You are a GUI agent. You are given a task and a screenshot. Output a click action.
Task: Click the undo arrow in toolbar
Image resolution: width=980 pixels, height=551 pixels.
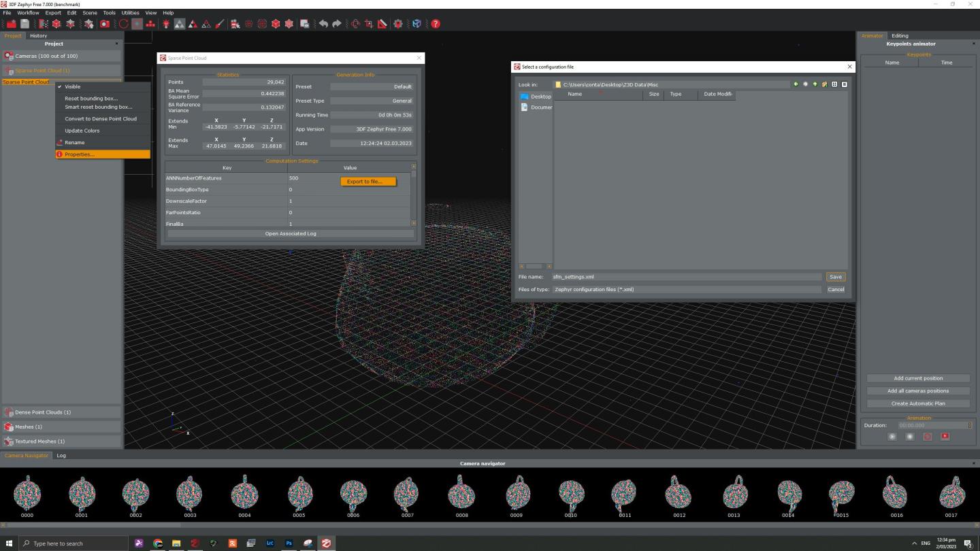323,24
